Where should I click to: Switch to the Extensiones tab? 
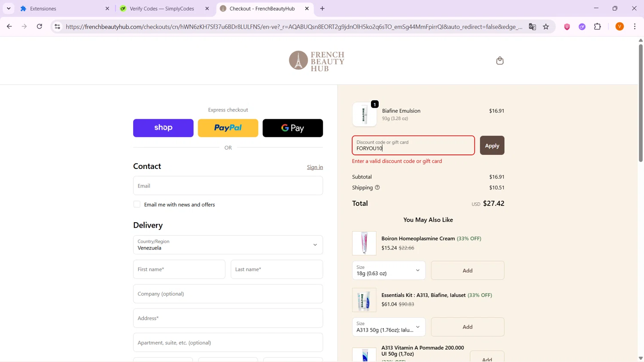pyautogui.click(x=64, y=9)
